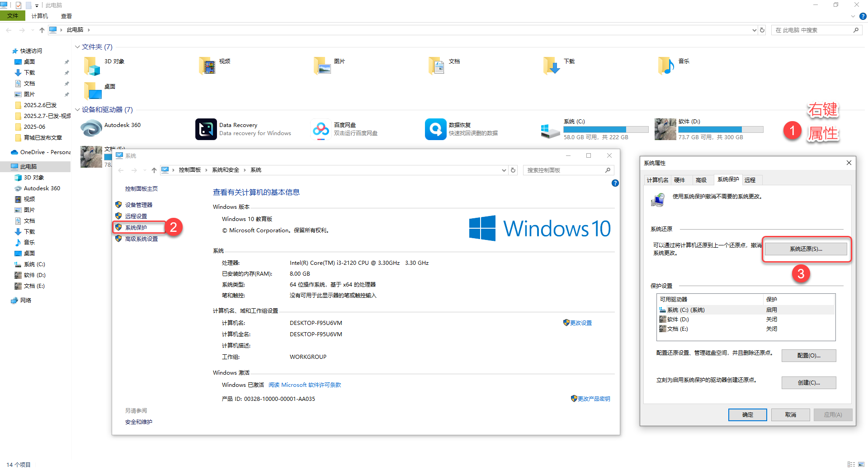Click the 系统还原(S)... button
This screenshot has width=868, height=470.
pos(806,249)
